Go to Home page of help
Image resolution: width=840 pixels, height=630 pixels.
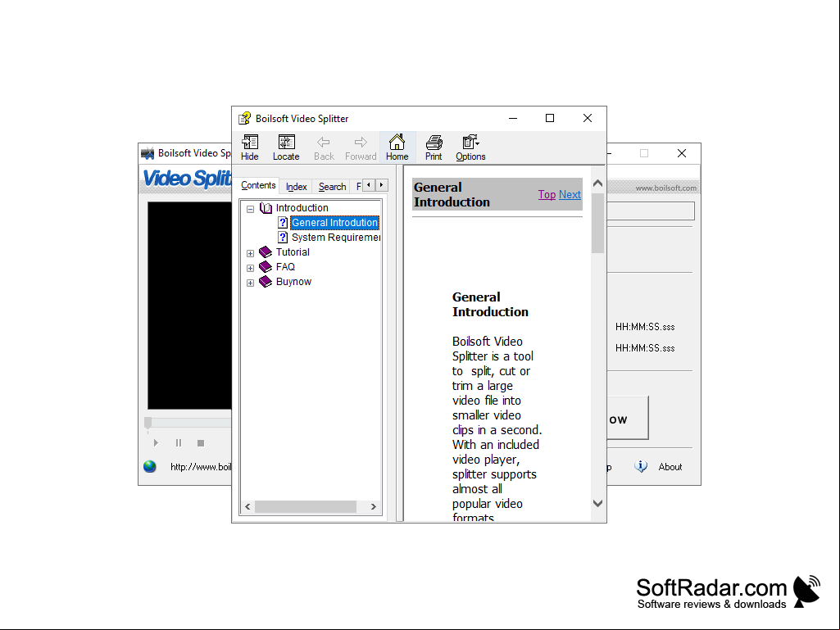[397, 147]
